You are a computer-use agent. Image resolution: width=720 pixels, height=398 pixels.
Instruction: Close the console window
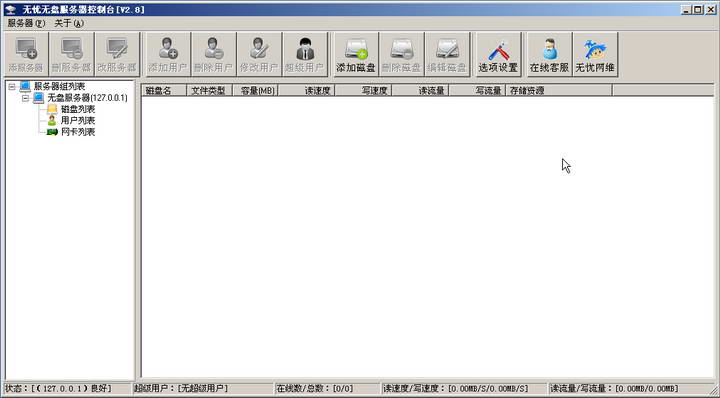(x=710, y=10)
